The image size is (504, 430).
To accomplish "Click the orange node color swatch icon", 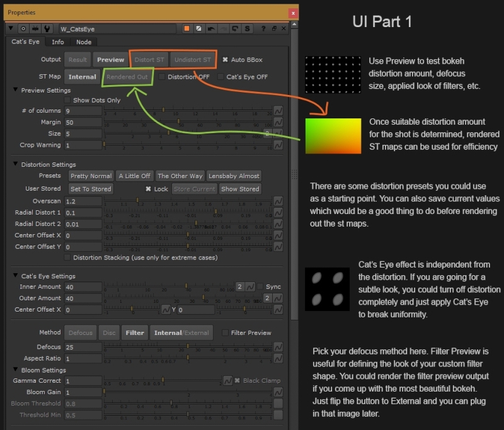I will coord(187,29).
